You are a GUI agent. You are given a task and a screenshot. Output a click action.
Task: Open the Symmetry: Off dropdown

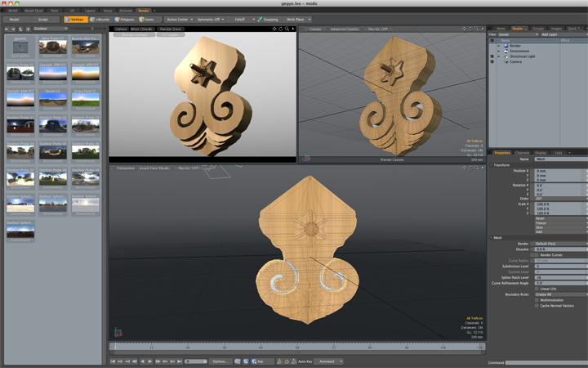[211, 19]
